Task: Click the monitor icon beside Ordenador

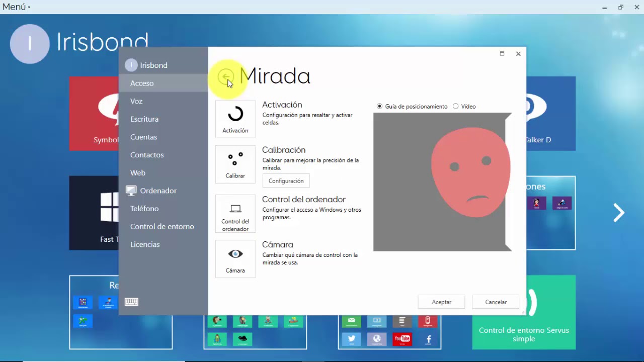Action: click(x=131, y=191)
